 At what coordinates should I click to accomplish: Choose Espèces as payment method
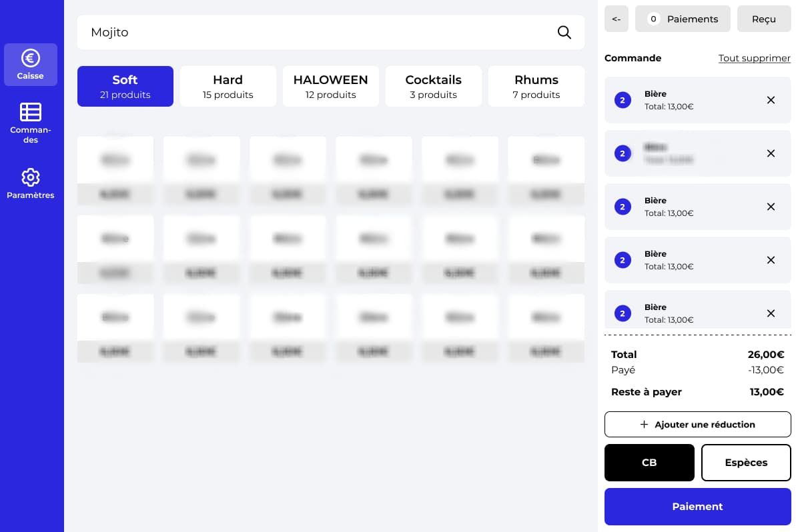[746, 463]
